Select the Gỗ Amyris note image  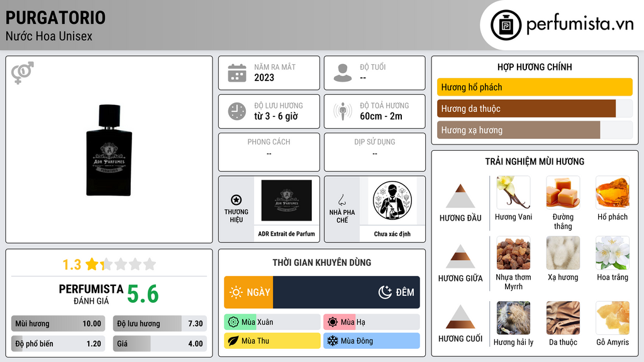point(613,318)
